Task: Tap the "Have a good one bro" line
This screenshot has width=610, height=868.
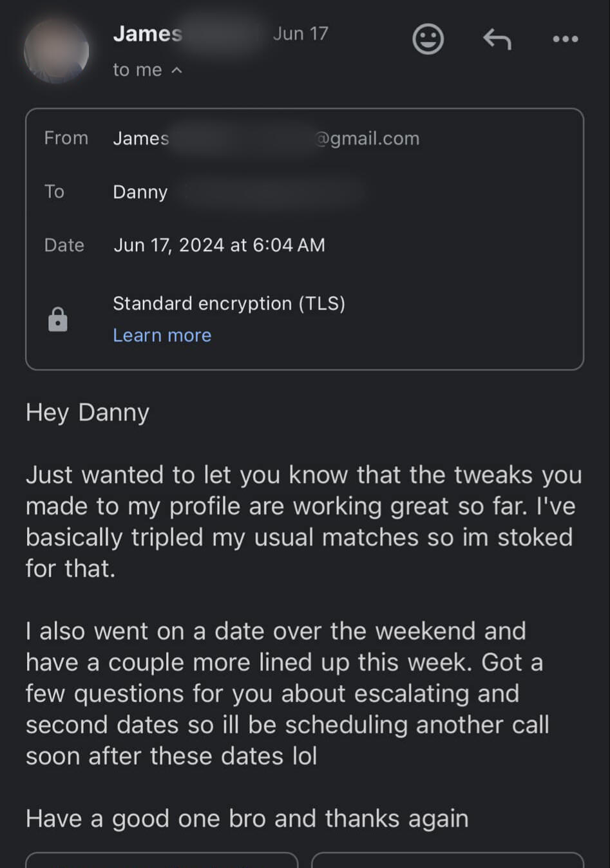Action: (x=247, y=818)
